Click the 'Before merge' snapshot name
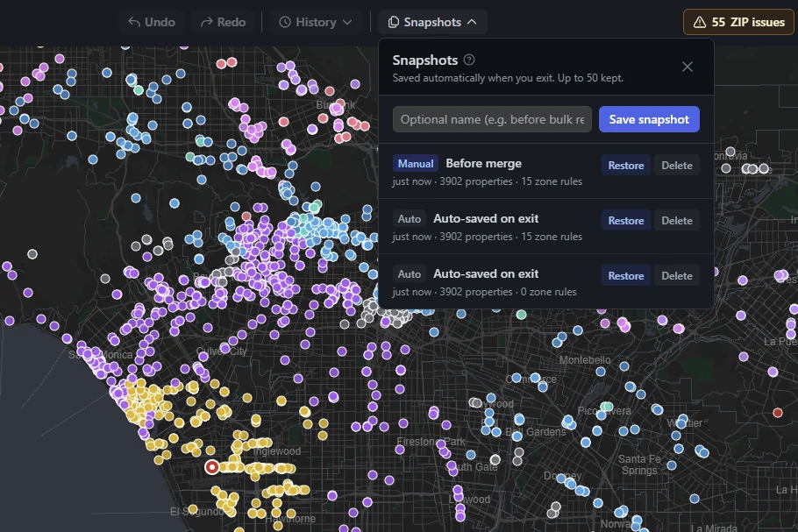This screenshot has width=798, height=532. tap(483, 163)
